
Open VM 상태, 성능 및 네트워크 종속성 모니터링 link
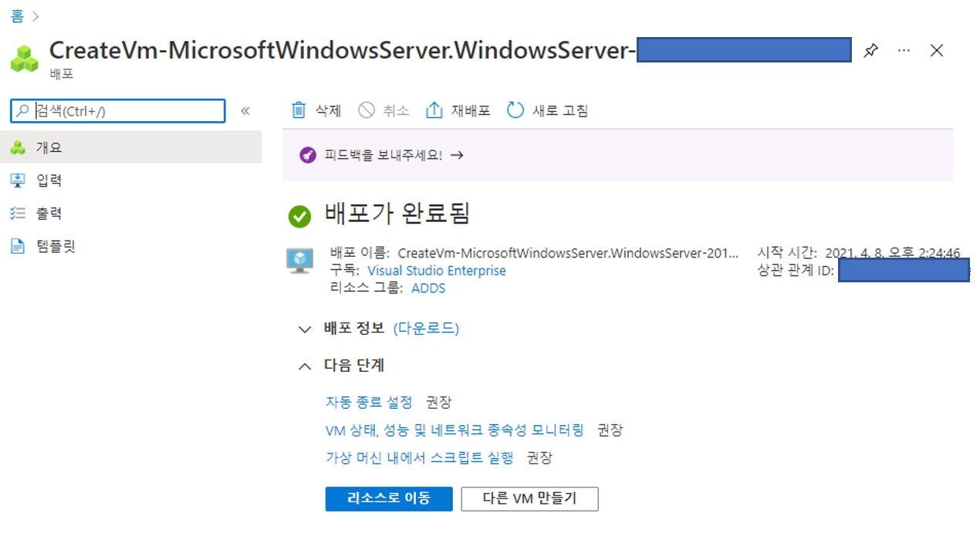[x=455, y=430]
